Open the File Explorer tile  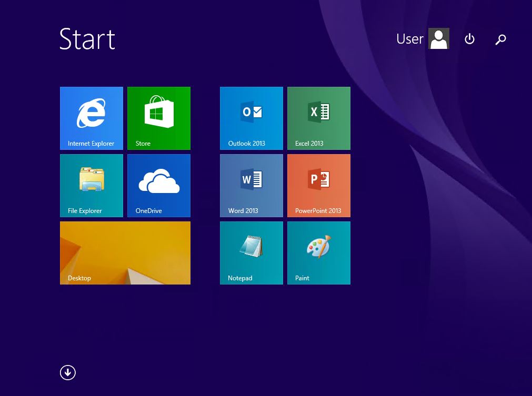click(x=91, y=185)
